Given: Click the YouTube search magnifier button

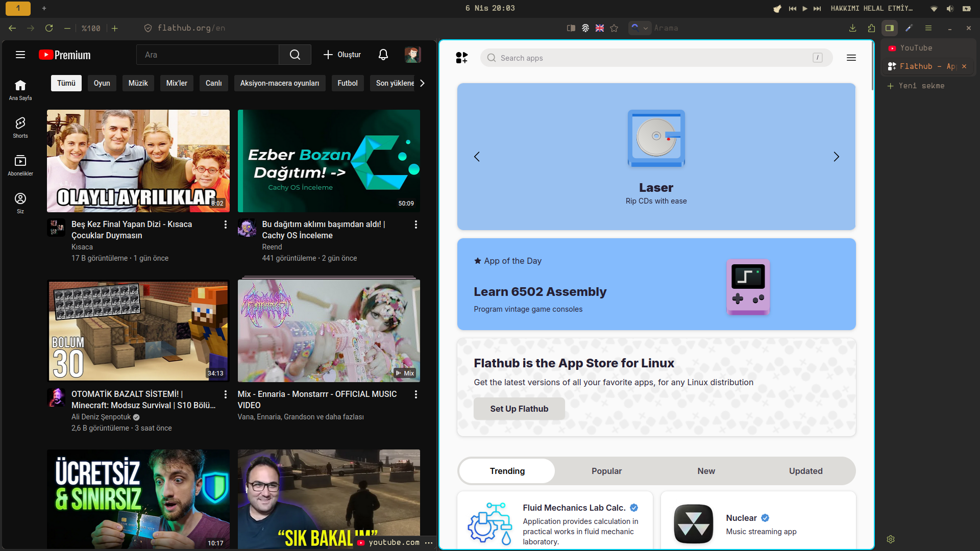Looking at the screenshot, I should (x=295, y=55).
